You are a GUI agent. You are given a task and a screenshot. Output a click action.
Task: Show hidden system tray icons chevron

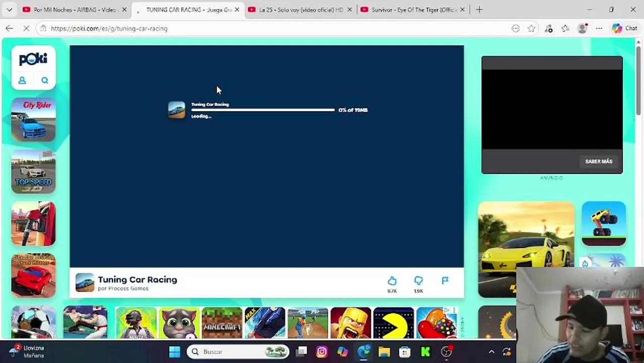point(492,351)
